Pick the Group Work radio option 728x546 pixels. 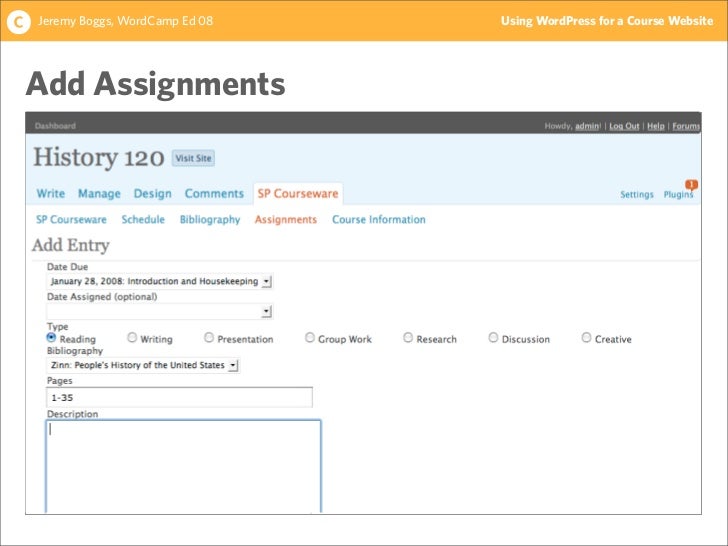click(310, 338)
